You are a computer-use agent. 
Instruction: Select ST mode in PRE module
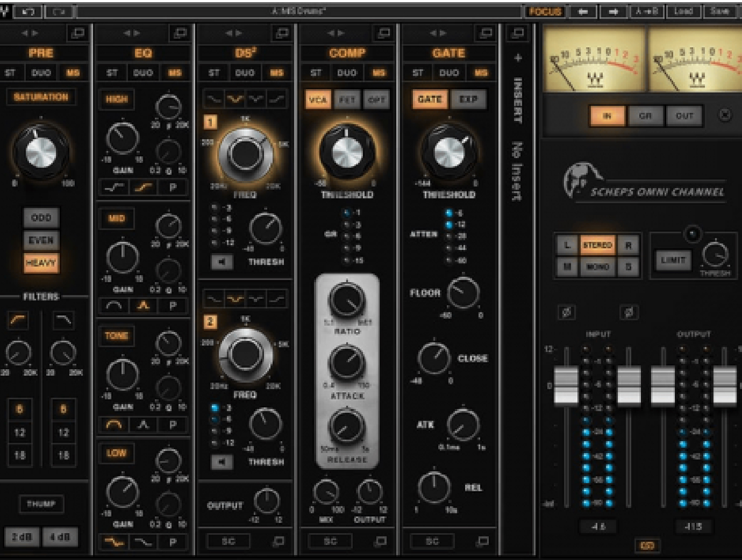pos(10,73)
